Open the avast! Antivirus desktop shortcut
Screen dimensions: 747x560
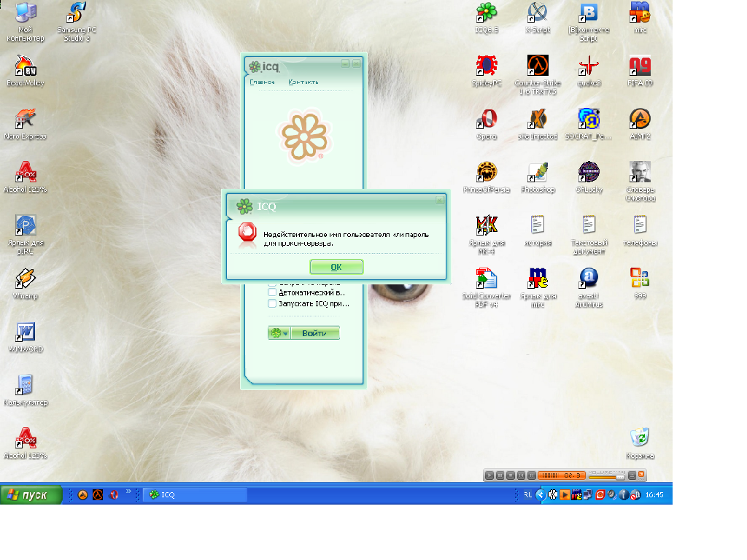[x=589, y=279]
